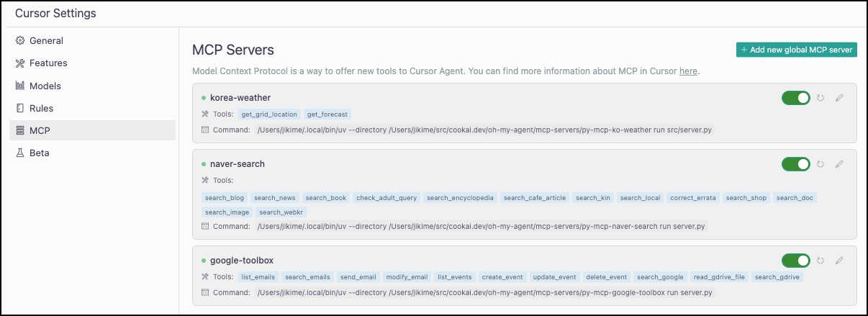The image size is (868, 316).
Task: Click the search_emails tool tag
Action: pyautogui.click(x=307, y=277)
